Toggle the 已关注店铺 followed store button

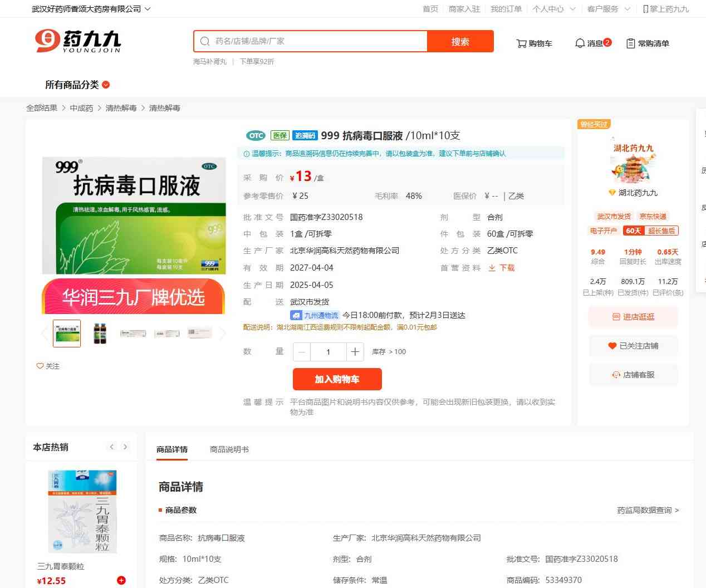[x=633, y=346]
